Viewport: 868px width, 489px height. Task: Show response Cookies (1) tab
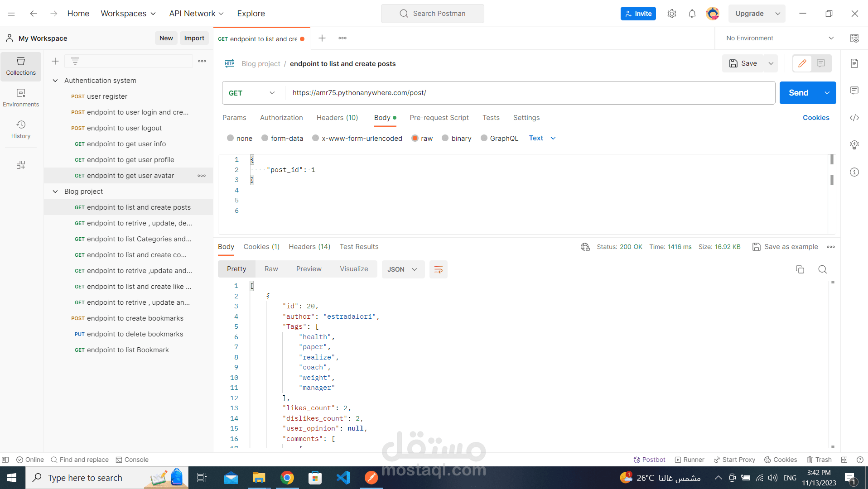click(x=261, y=247)
